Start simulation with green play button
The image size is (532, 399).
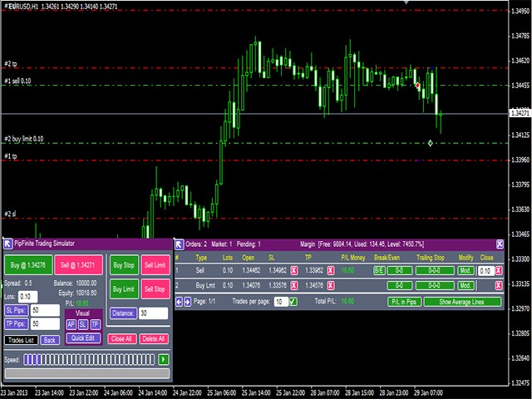tap(164, 359)
